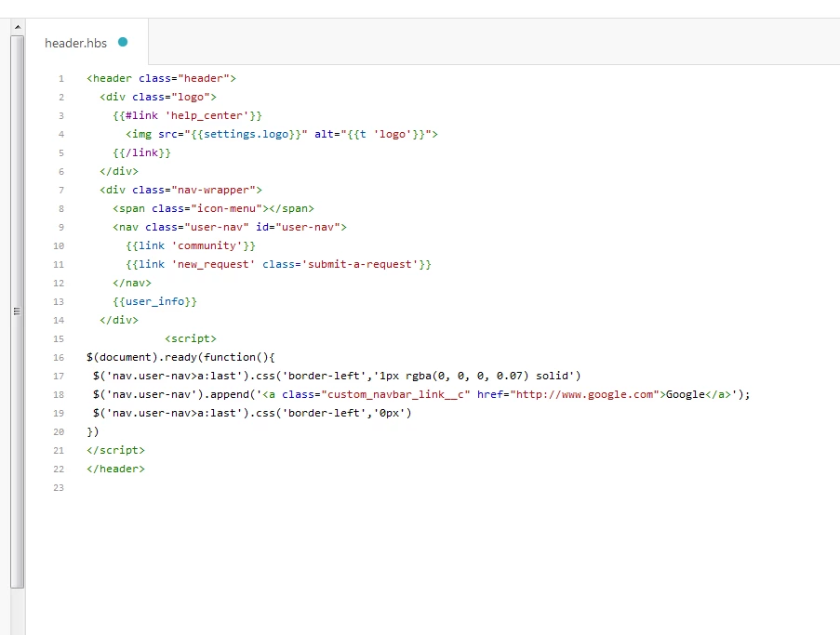Click the '<div class="nav-wrapper">' line
The height and width of the screenshot is (635, 840).
(x=180, y=190)
